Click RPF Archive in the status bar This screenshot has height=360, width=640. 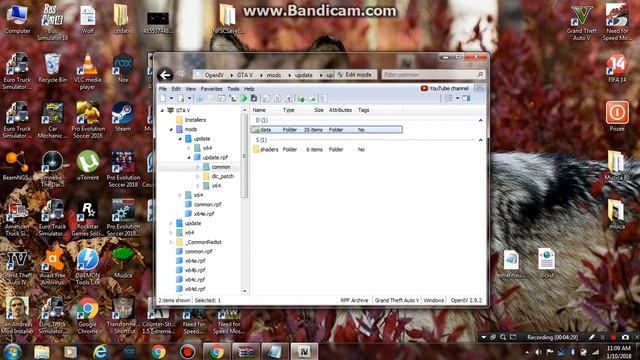(354, 300)
